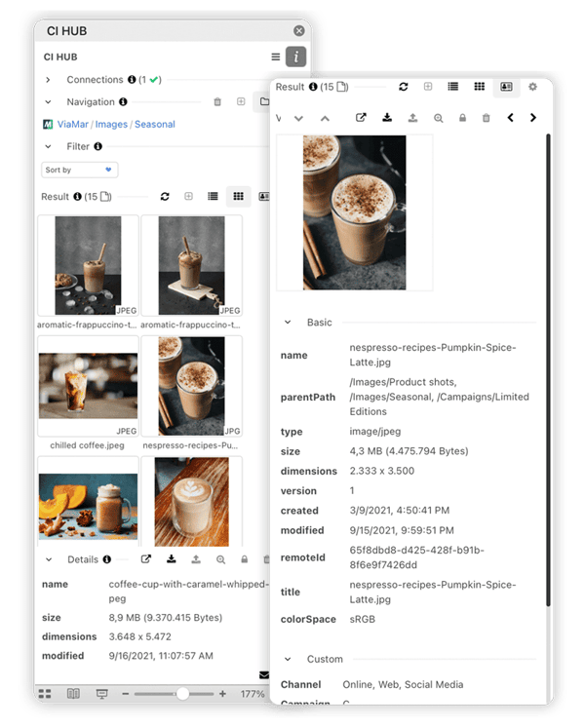Click the trash icon in the Navigation row
This screenshot has width=585, height=728.
click(x=217, y=101)
